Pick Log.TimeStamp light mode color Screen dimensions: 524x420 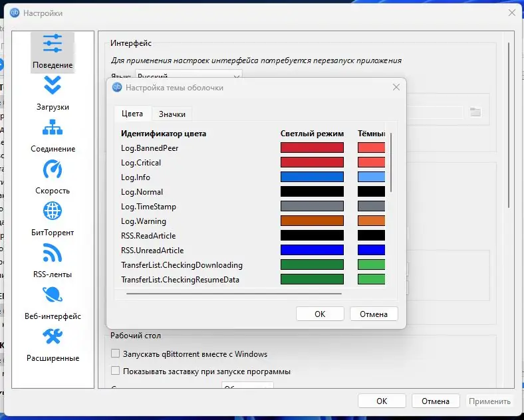(x=312, y=206)
